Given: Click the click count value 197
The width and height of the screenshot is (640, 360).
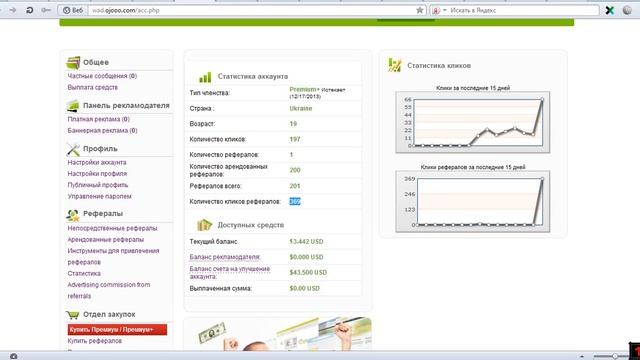Looking at the screenshot, I should point(295,140).
